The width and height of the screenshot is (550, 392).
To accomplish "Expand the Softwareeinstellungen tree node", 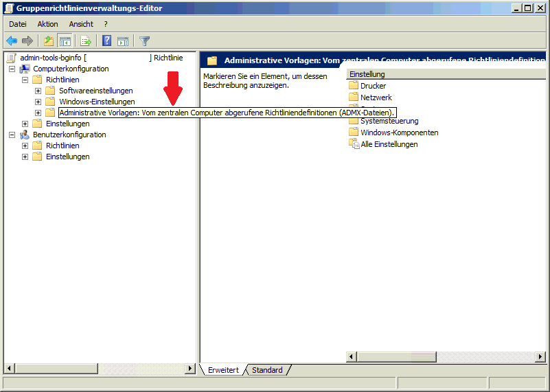I will click(38, 91).
